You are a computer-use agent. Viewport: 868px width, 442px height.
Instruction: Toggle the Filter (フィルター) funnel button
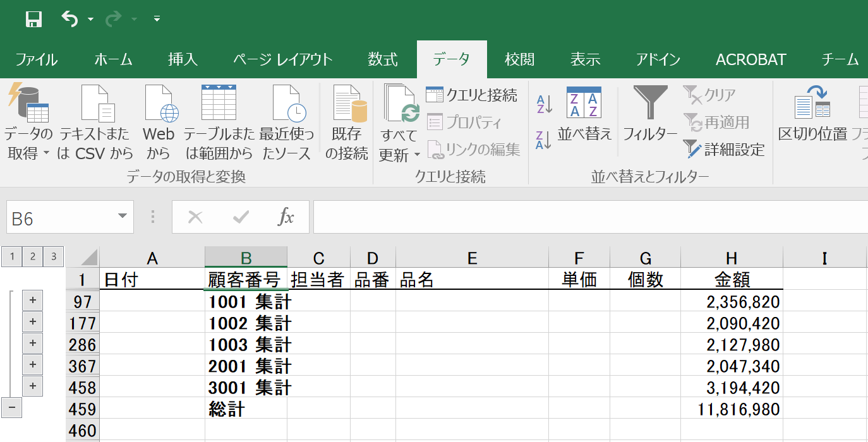tap(650, 104)
